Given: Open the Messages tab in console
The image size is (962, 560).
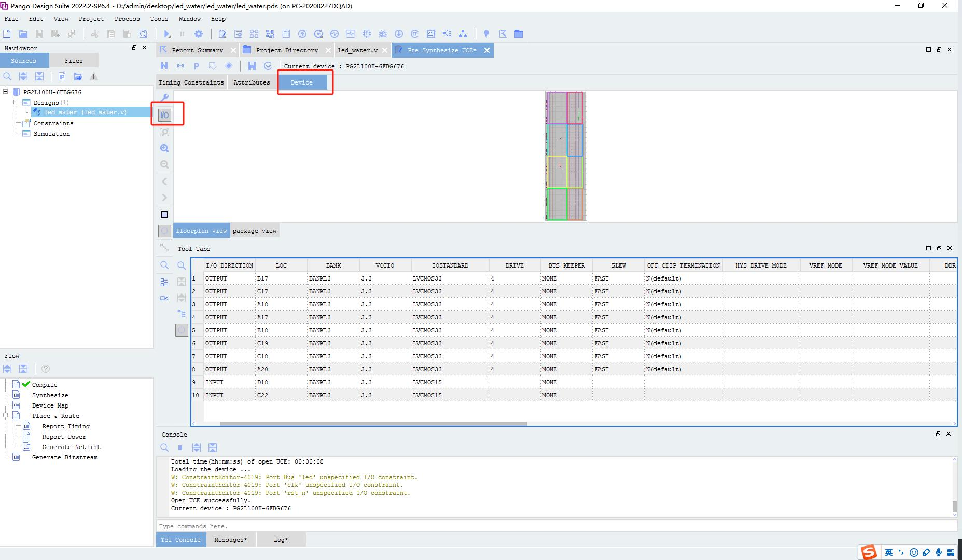Looking at the screenshot, I should point(231,540).
